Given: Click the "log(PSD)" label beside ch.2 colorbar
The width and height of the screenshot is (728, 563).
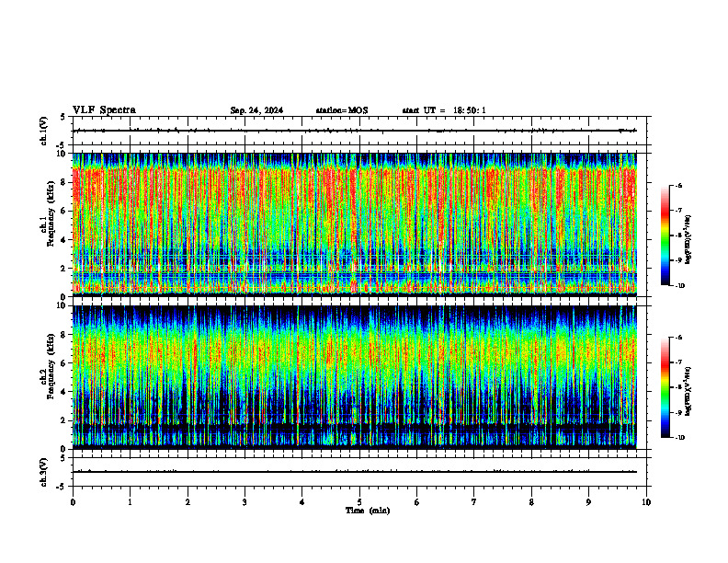Looking at the screenshot, I should tap(688, 392).
